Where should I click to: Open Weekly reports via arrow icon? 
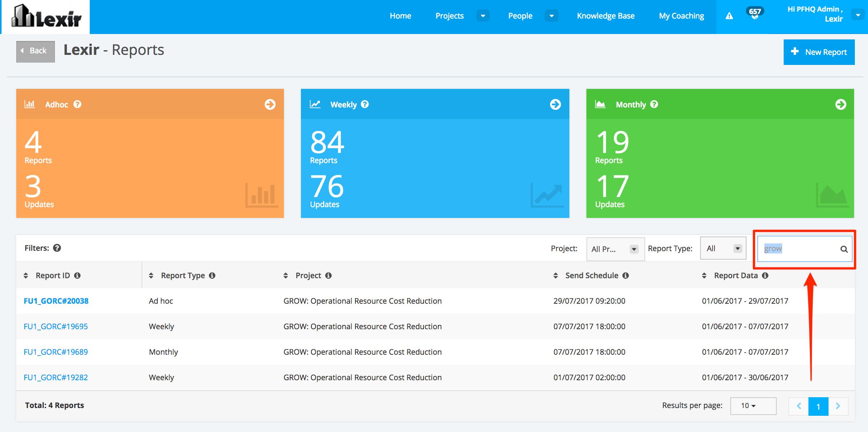pyautogui.click(x=555, y=104)
